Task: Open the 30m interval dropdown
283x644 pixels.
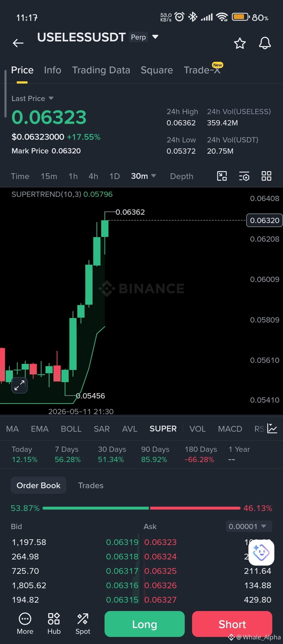Action: click(x=144, y=176)
